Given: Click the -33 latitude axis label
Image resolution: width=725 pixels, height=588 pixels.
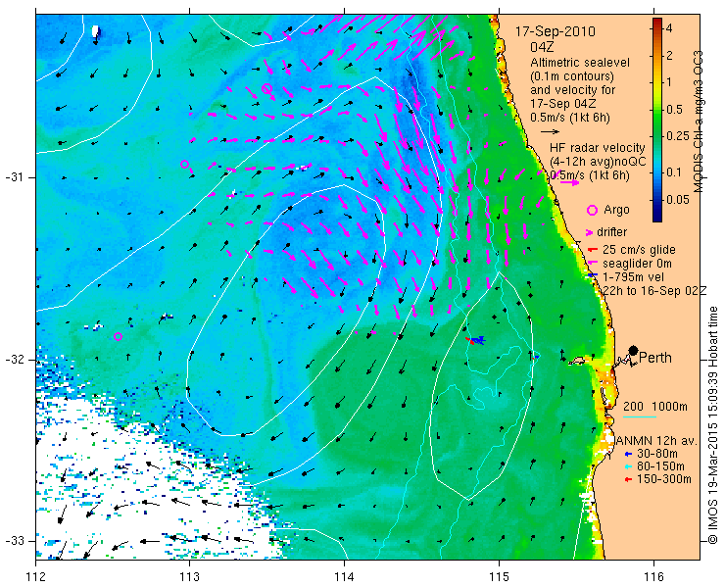Looking at the screenshot, I should [x=14, y=540].
